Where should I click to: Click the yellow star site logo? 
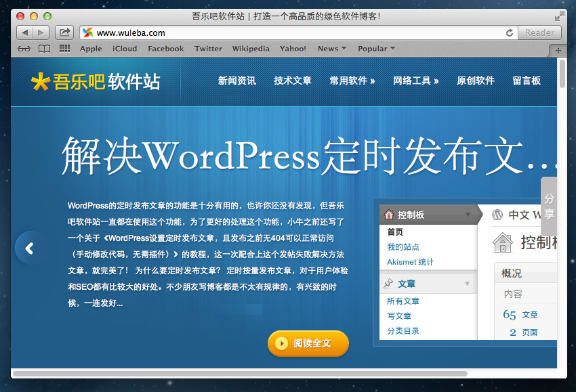coord(40,81)
